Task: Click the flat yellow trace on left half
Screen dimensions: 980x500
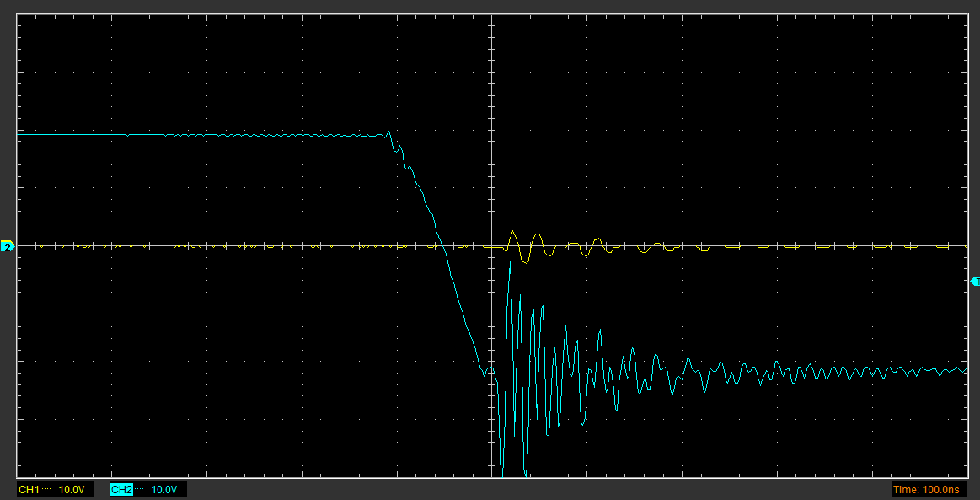Action: [x=211, y=245]
